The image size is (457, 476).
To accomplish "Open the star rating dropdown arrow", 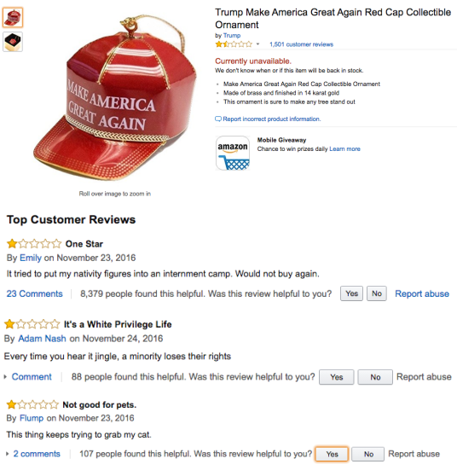I will (257, 44).
